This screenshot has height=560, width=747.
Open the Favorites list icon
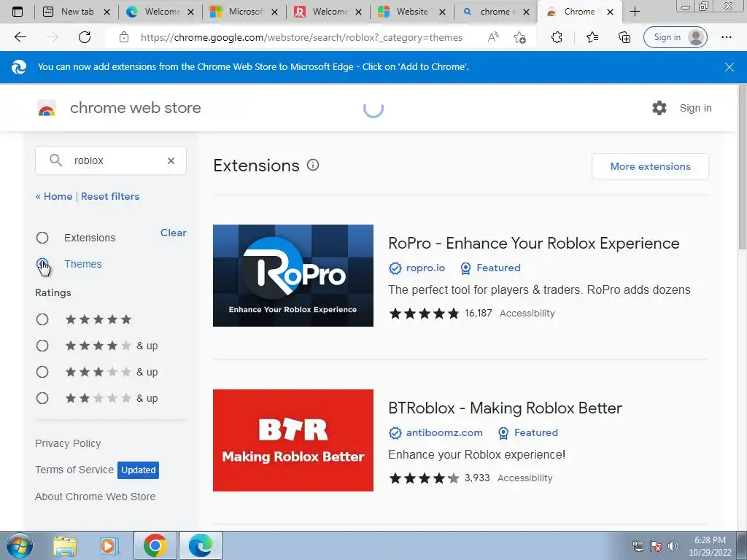tap(592, 37)
